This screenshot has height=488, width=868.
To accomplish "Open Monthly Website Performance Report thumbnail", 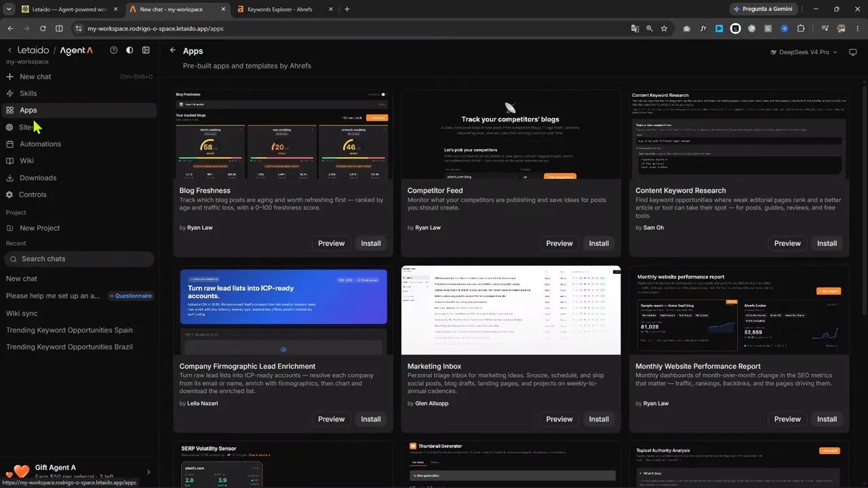I will pos(739,310).
